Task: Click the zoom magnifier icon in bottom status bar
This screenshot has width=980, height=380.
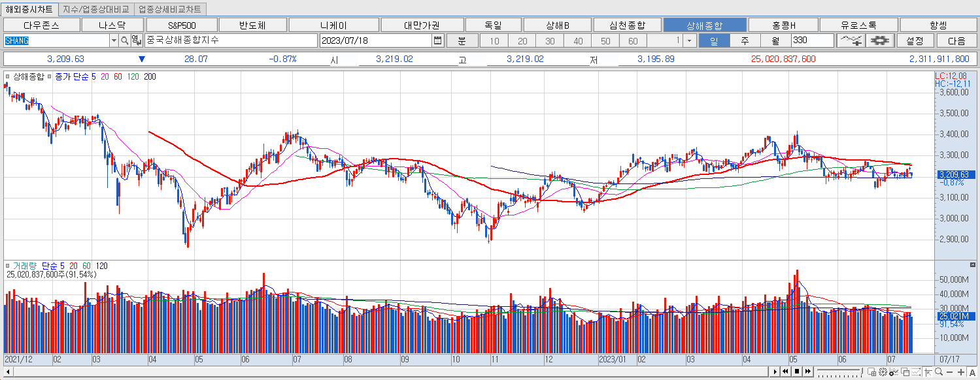Action: tap(939, 372)
